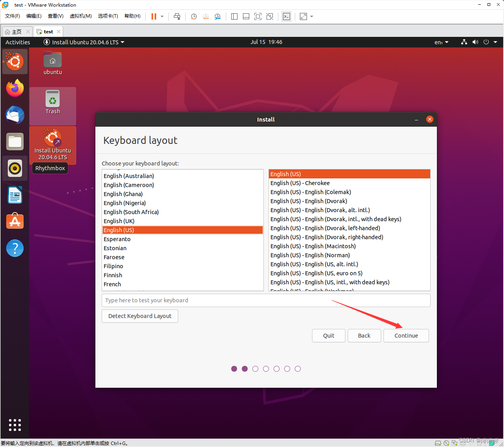
Task: Select English (US) - English (Norman) variant
Action: [349, 255]
